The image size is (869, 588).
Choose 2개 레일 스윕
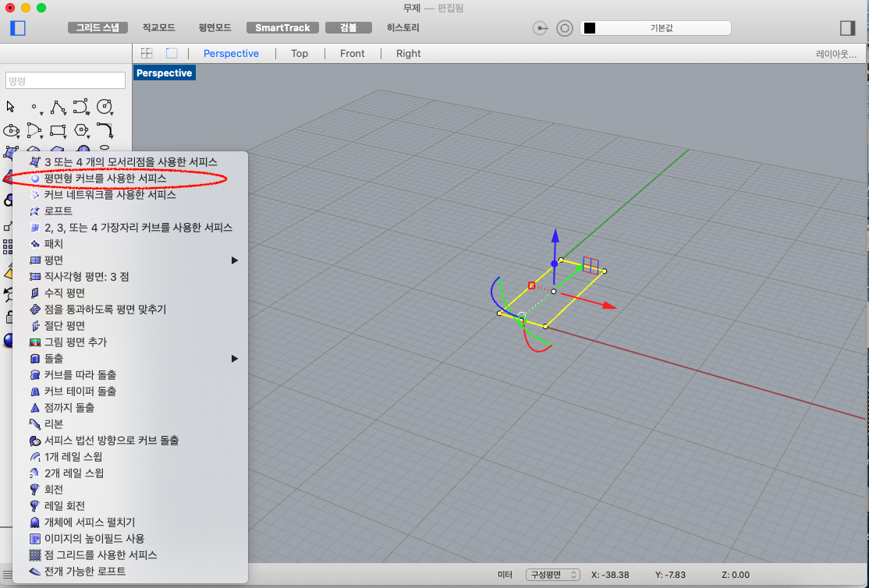click(x=130, y=473)
